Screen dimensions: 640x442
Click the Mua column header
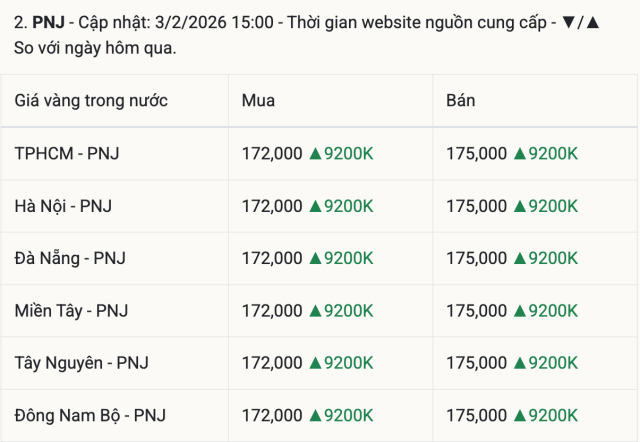coord(258,100)
